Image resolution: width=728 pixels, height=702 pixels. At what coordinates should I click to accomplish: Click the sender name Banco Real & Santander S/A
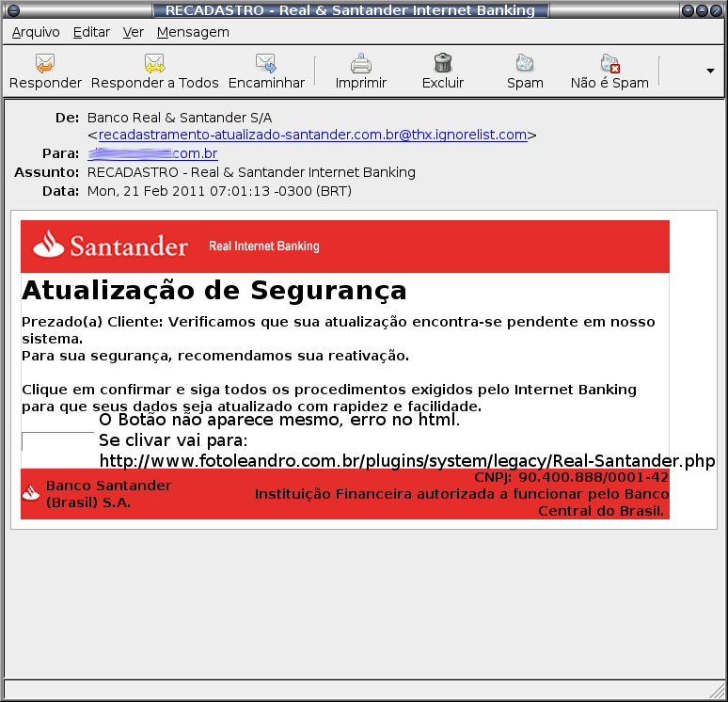pos(180,118)
